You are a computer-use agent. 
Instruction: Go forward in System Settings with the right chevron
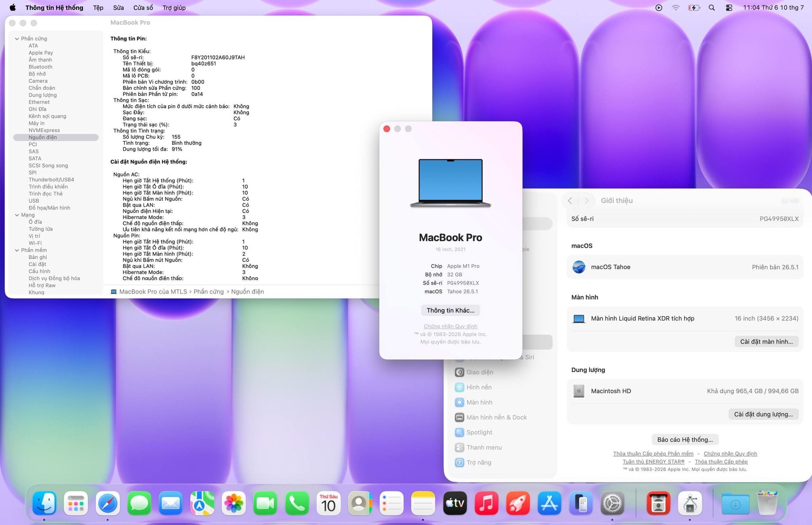tap(586, 201)
